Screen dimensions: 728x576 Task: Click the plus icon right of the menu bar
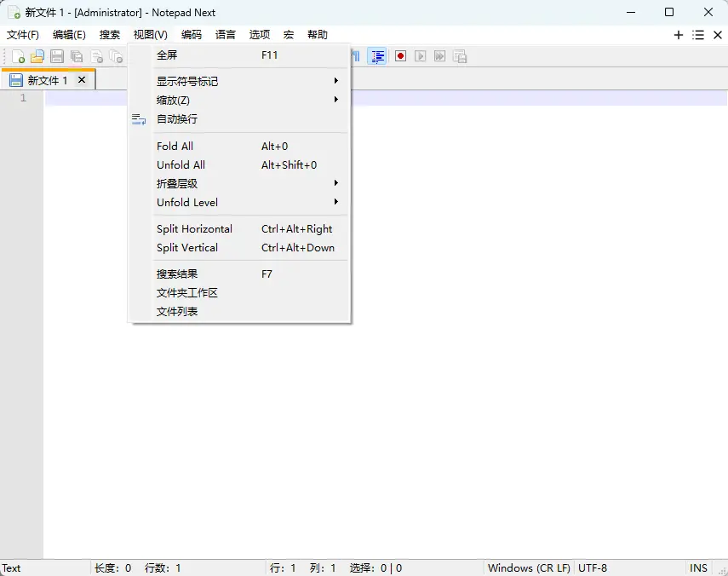679,35
